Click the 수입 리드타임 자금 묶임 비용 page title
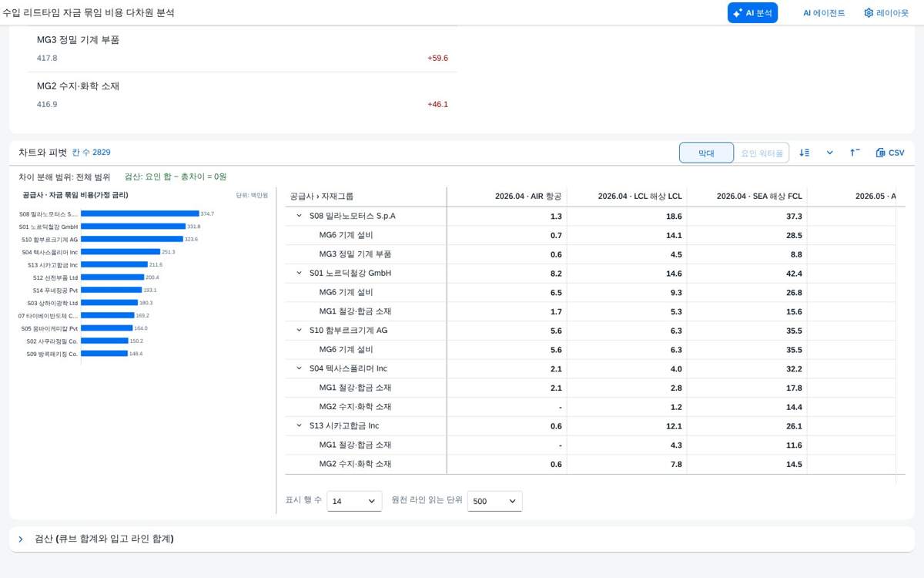This screenshot has height=578, width=924. coord(89,12)
